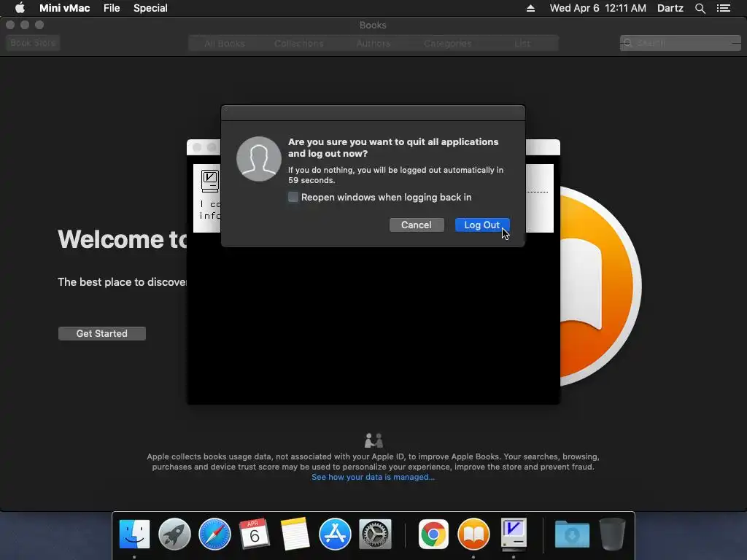Click the privacy handshake icon in Books

tap(373, 440)
